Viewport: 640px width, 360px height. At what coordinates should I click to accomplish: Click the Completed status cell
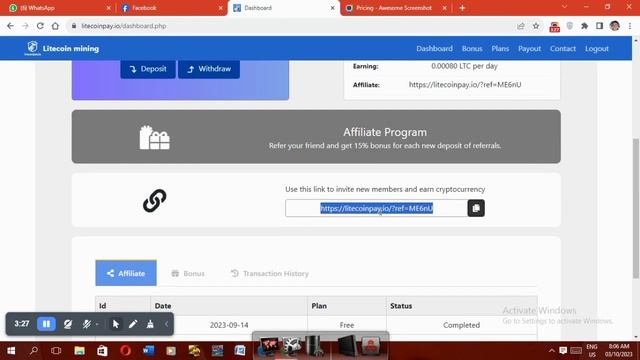click(462, 325)
